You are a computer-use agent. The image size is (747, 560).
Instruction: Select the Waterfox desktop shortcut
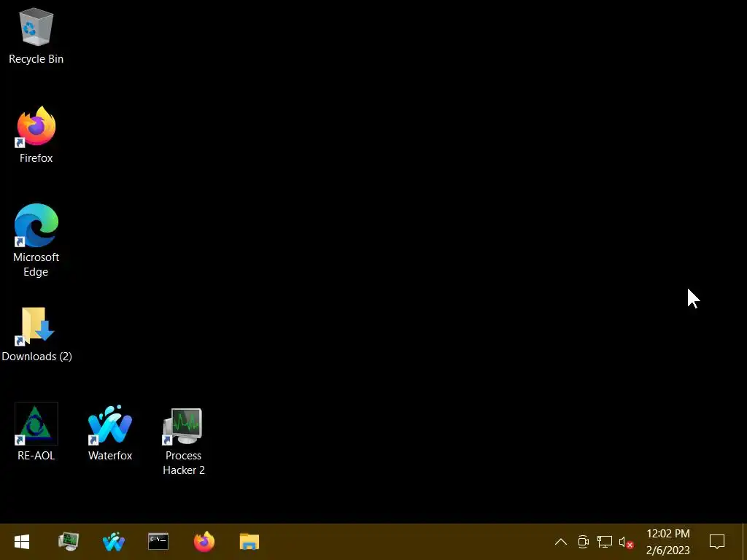pyautogui.click(x=110, y=424)
